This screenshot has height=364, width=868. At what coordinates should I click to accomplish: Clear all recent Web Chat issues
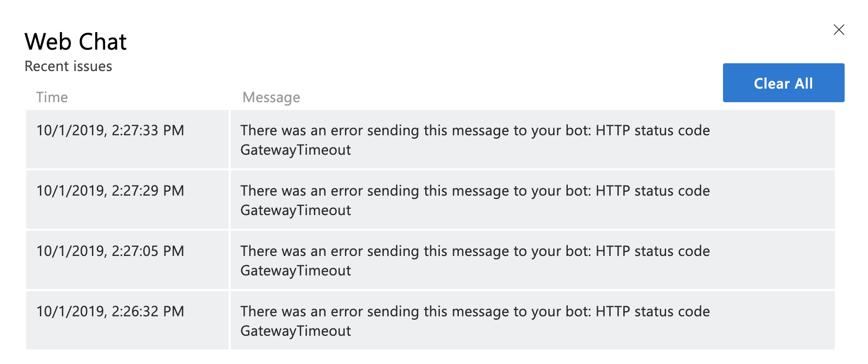[783, 83]
